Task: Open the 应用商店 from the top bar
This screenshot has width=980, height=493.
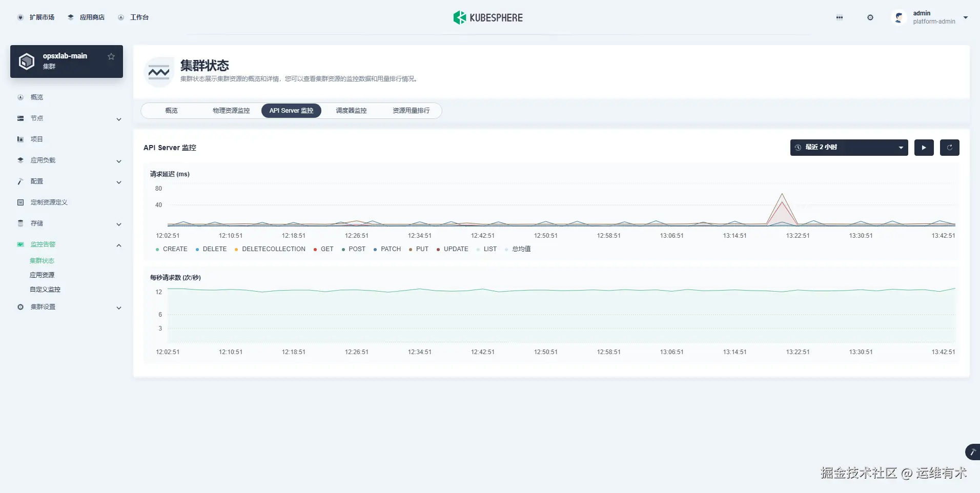Action: (x=92, y=17)
